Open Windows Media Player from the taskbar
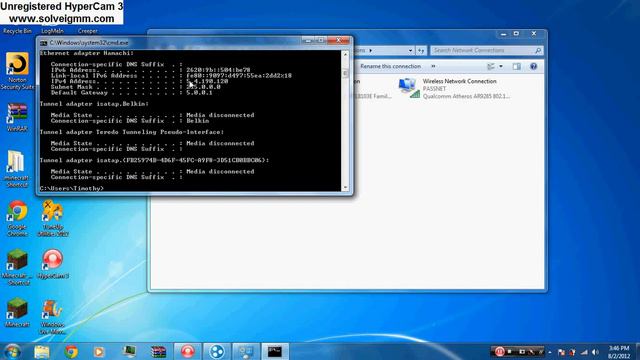640x360 pixels. click(98, 351)
